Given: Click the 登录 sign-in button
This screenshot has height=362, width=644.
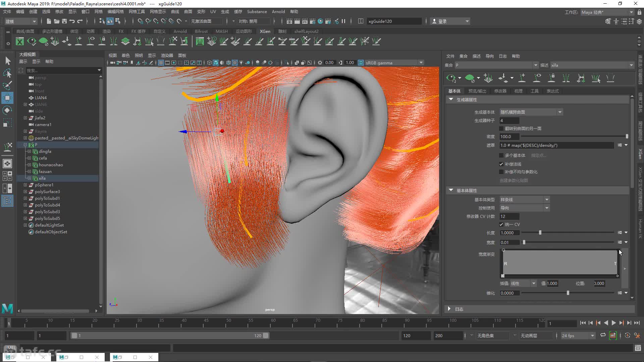Looking at the screenshot, I should click(x=450, y=21).
